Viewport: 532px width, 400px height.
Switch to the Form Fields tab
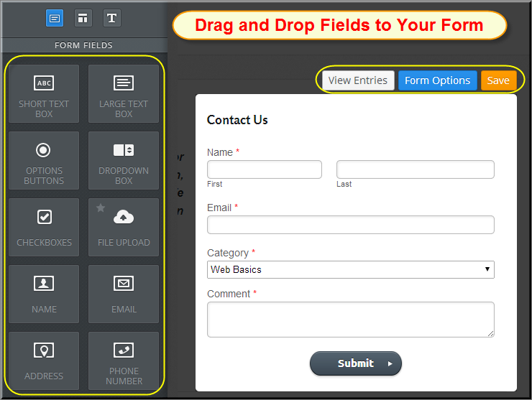point(55,18)
